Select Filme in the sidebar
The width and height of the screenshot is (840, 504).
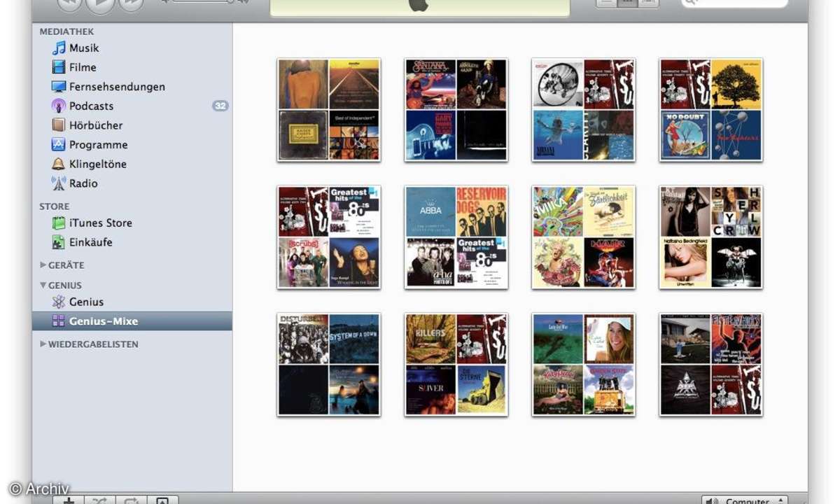82,68
